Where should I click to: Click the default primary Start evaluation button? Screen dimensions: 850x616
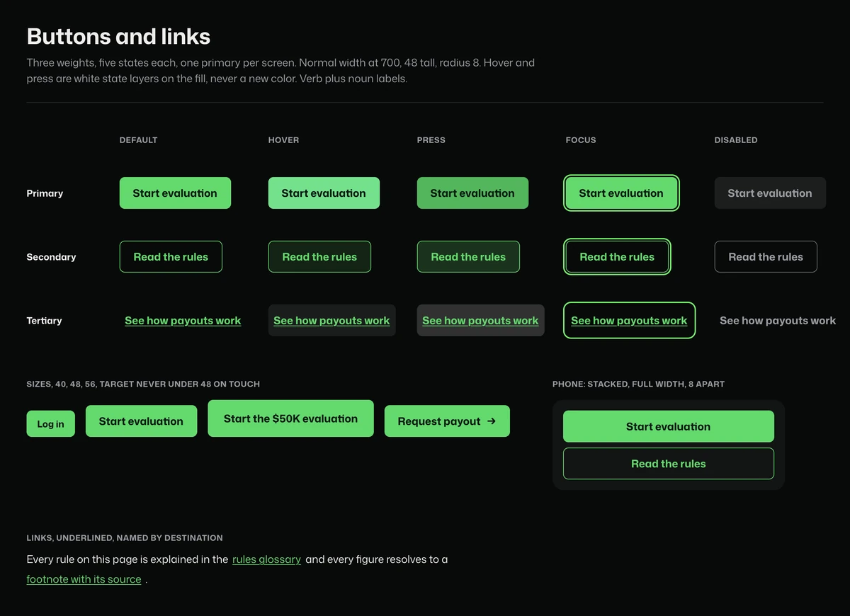click(175, 193)
